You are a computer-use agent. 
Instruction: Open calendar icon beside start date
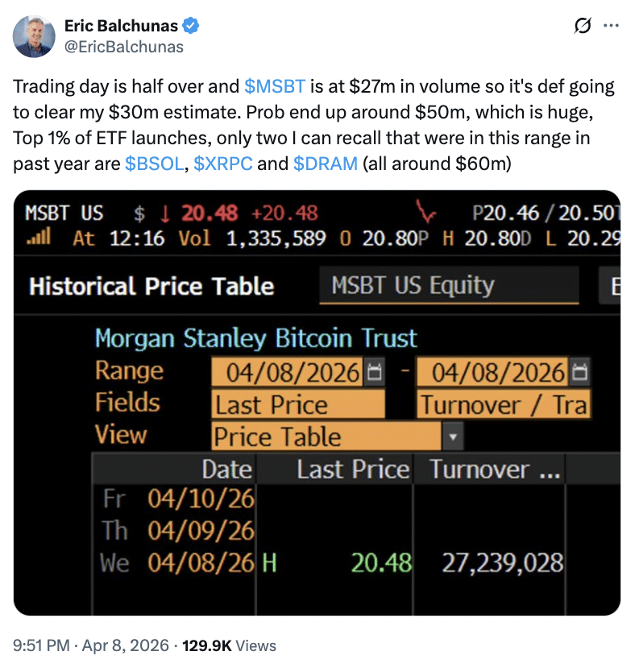coord(374,372)
